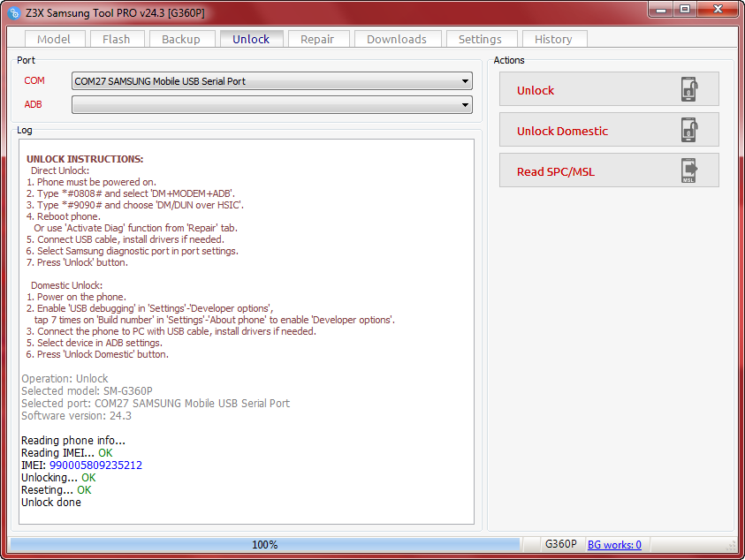Click the 'Reading IMEI... OK' log line
The height and width of the screenshot is (560, 745).
(67, 452)
